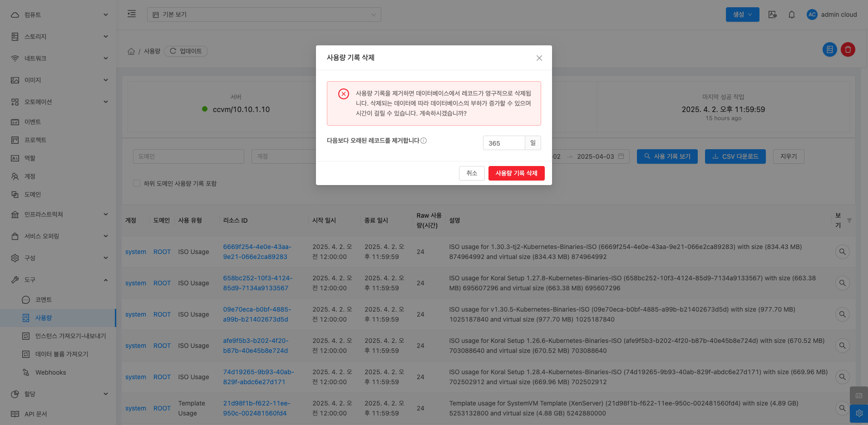Screen dimensions: 868x425
Task: Click end date 2025-04-03 field
Action: 595,156
